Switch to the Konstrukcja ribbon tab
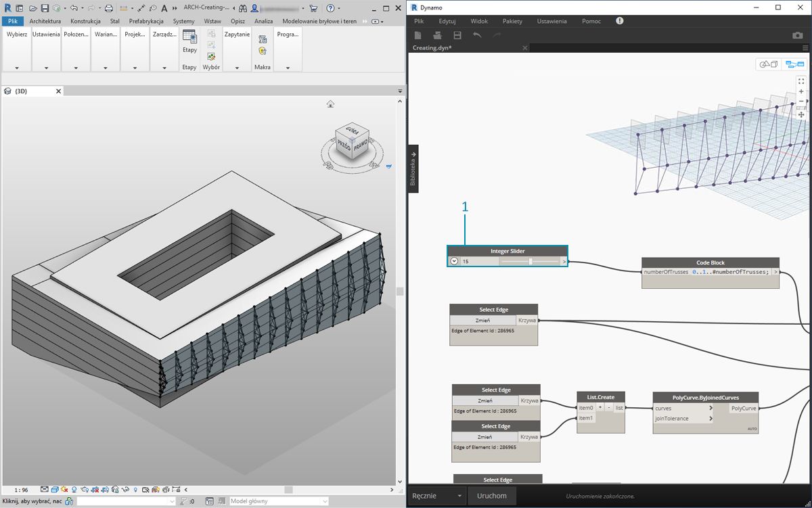The width and height of the screenshot is (812, 508). click(x=85, y=21)
